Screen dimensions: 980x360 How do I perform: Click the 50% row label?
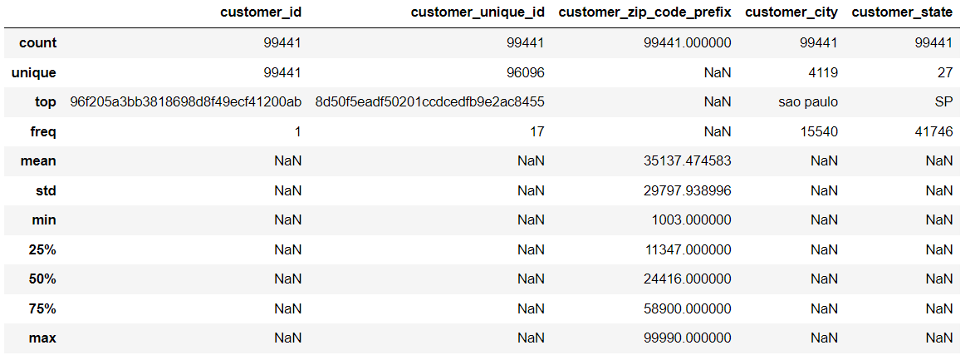[42, 279]
